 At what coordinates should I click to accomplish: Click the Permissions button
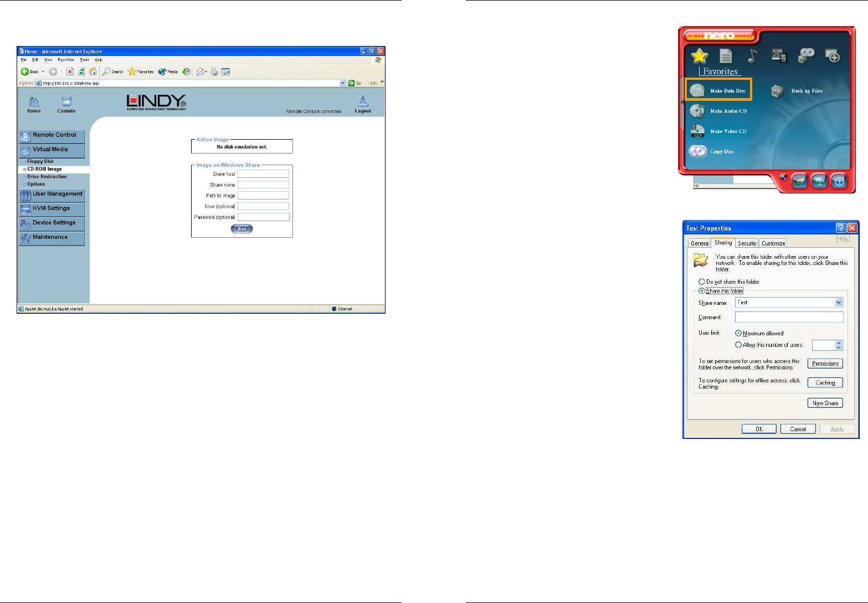point(825,364)
